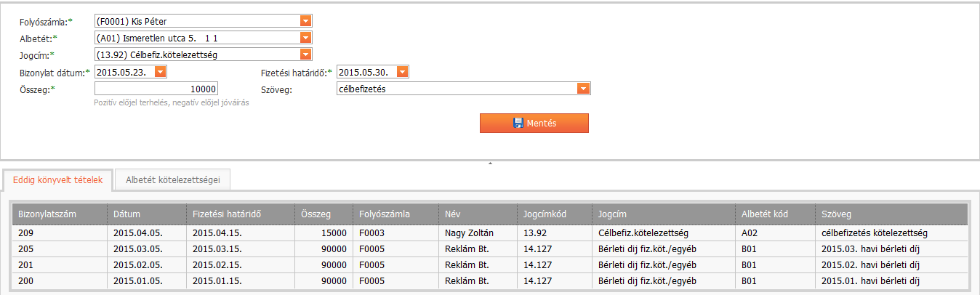Click the splitter collapse arrow below form
This screenshot has height=295, width=980.
tap(490, 164)
